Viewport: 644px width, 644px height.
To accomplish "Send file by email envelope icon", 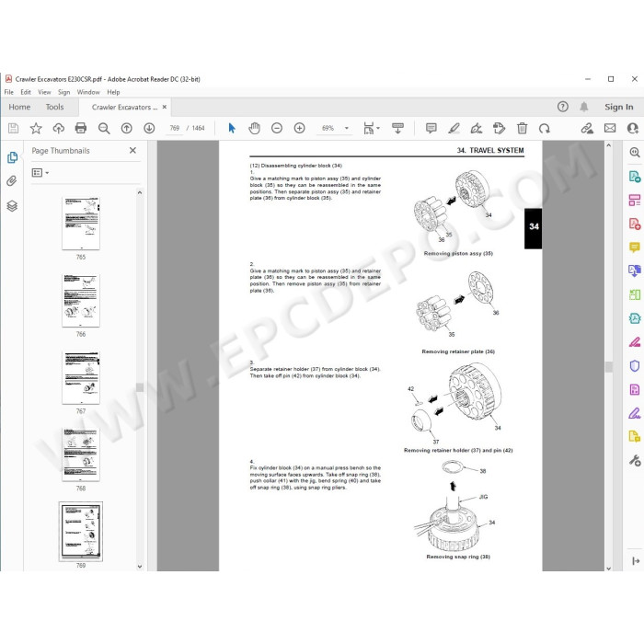I will click(x=610, y=129).
